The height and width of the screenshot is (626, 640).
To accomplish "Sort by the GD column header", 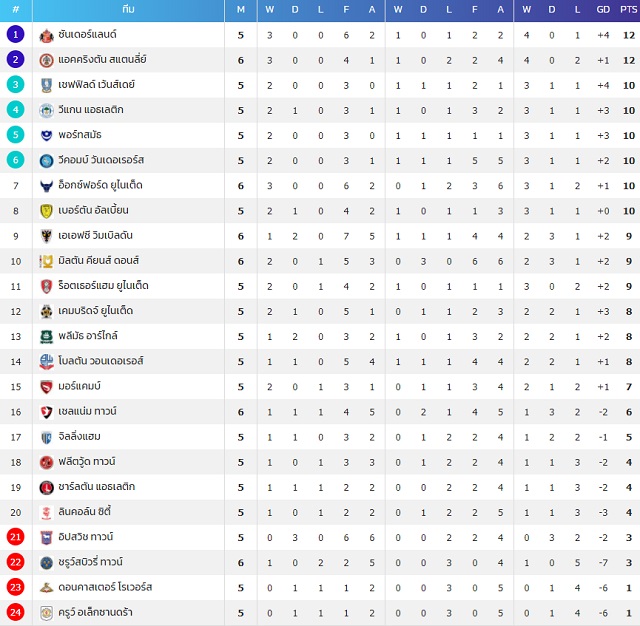I will (x=603, y=9).
